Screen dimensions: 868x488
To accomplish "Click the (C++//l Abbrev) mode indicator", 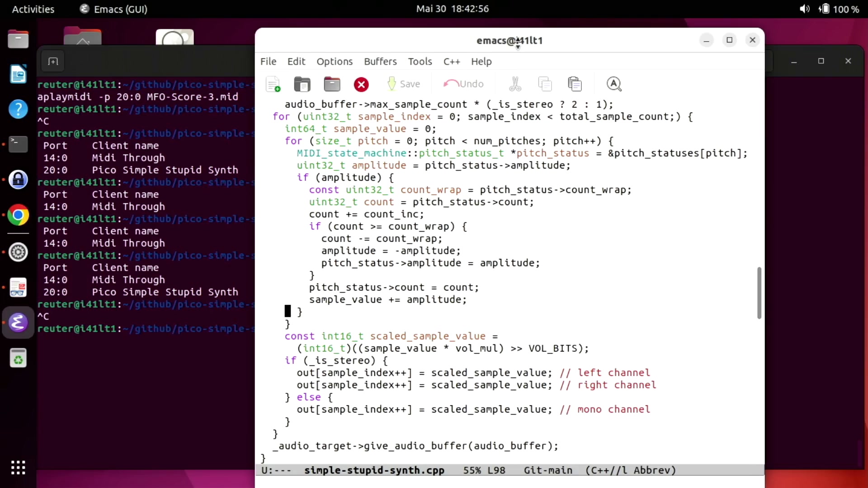I will click(x=631, y=470).
